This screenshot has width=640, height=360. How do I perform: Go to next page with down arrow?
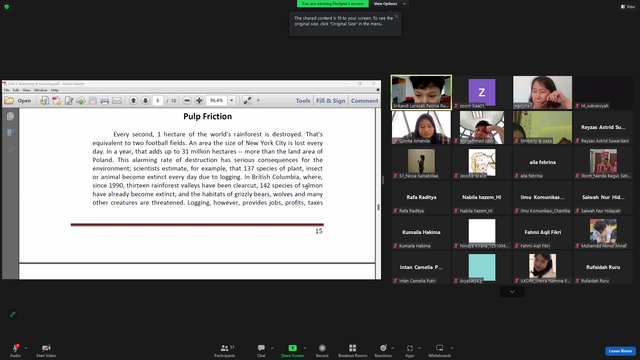[x=145, y=100]
